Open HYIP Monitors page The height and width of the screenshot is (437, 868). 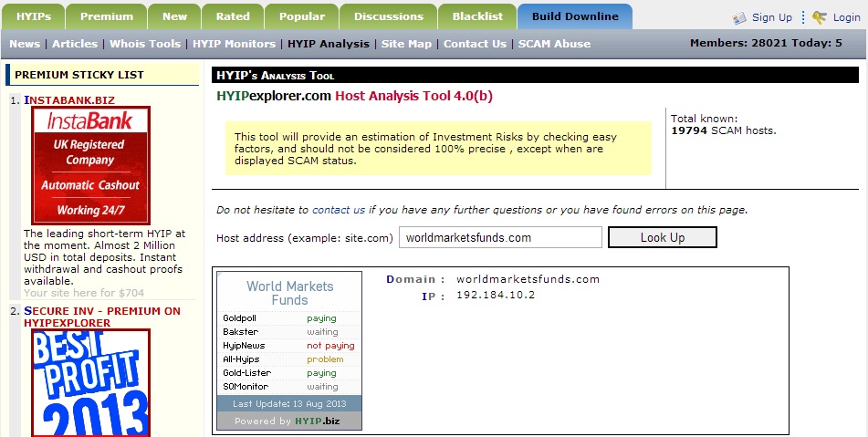tap(235, 44)
